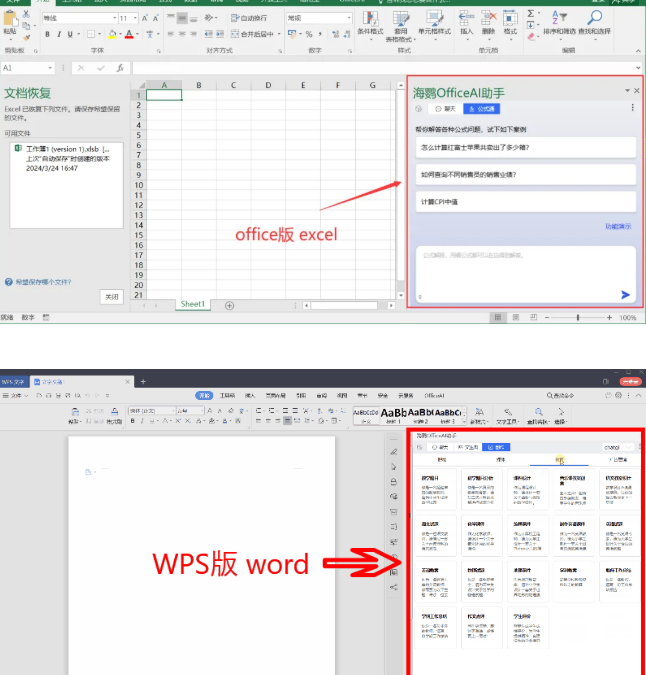This screenshot has height=675, width=646.
Task: Click the 希望保存哪个文件? help link
Action: [43, 282]
